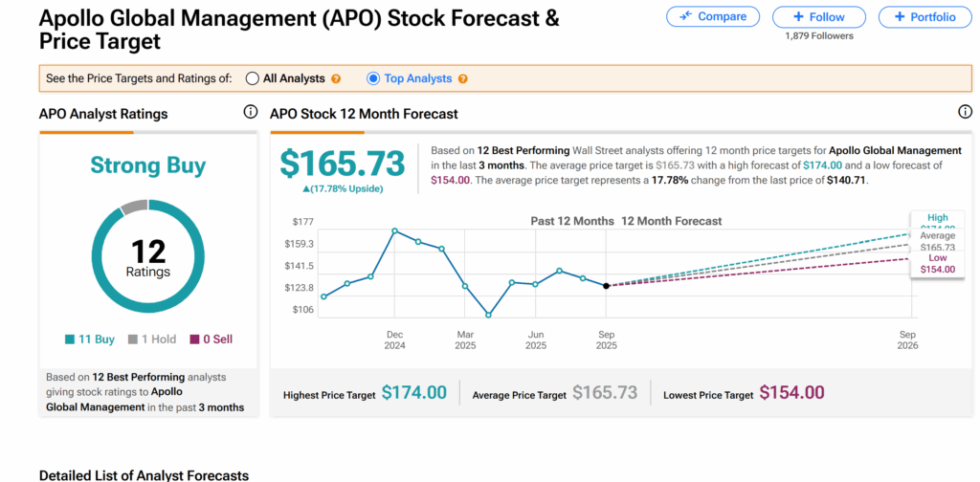This screenshot has height=482, width=980.
Task: Click the large $165.73 price target
Action: click(342, 164)
